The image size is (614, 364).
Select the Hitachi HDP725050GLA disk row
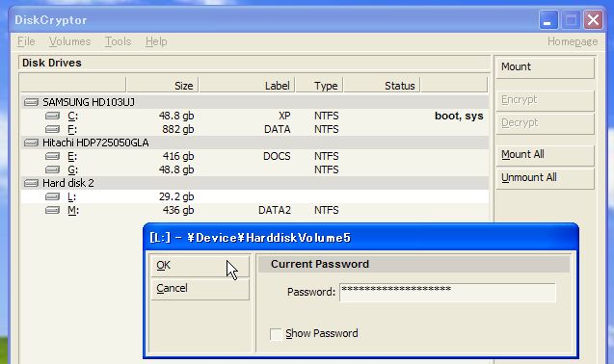(254, 143)
